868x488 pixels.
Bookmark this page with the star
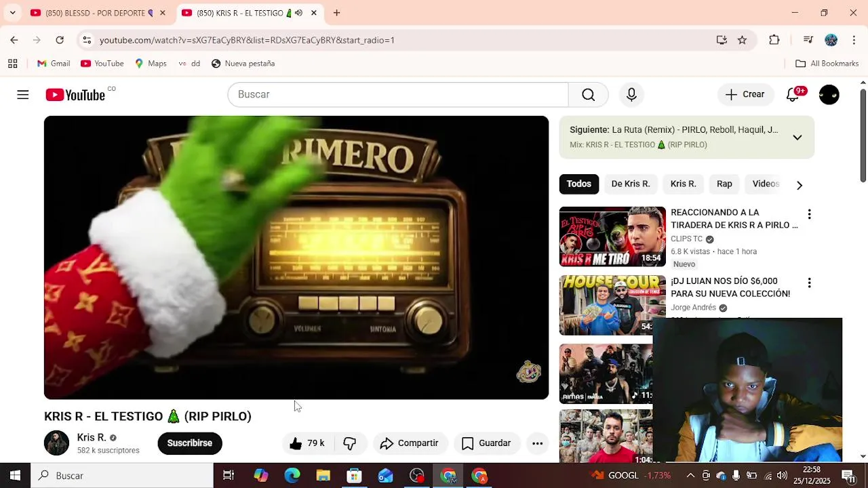pyautogui.click(x=743, y=40)
